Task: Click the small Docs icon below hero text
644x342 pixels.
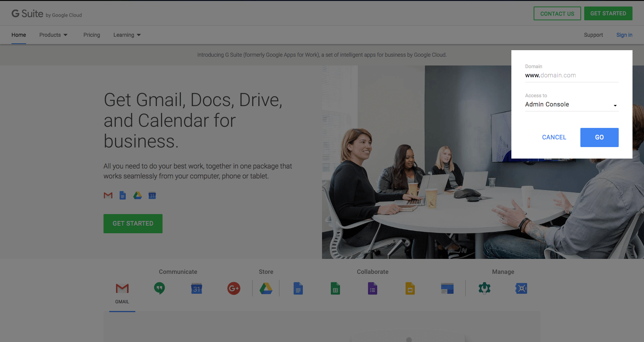Action: click(x=123, y=195)
